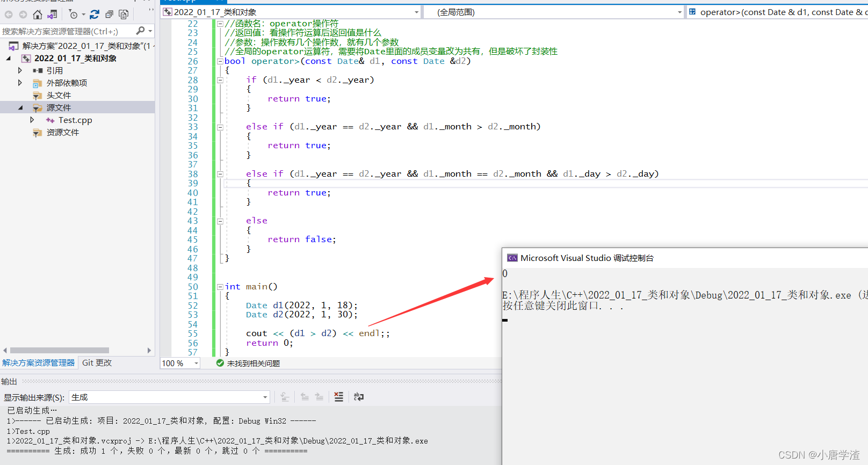Select the bold project 2022_01_17_类和对象
Screen dimensions: 868x465
(75, 58)
